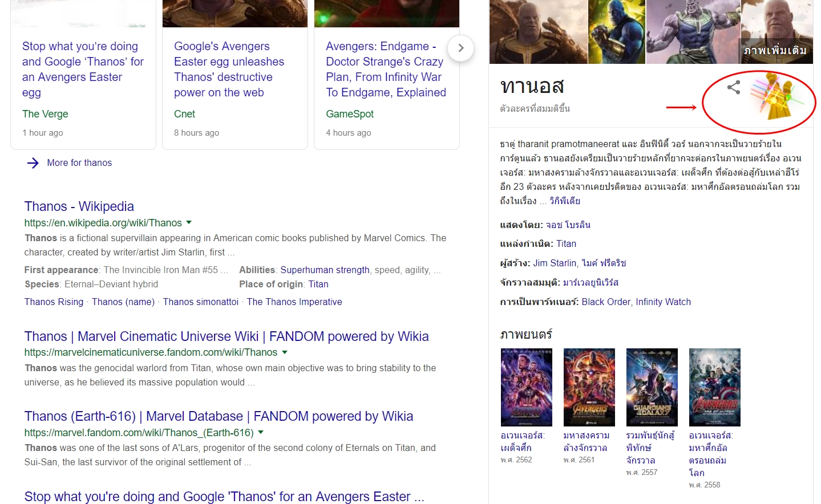
Task: Open The Verge article about Avengers Easter egg
Action: tap(83, 69)
